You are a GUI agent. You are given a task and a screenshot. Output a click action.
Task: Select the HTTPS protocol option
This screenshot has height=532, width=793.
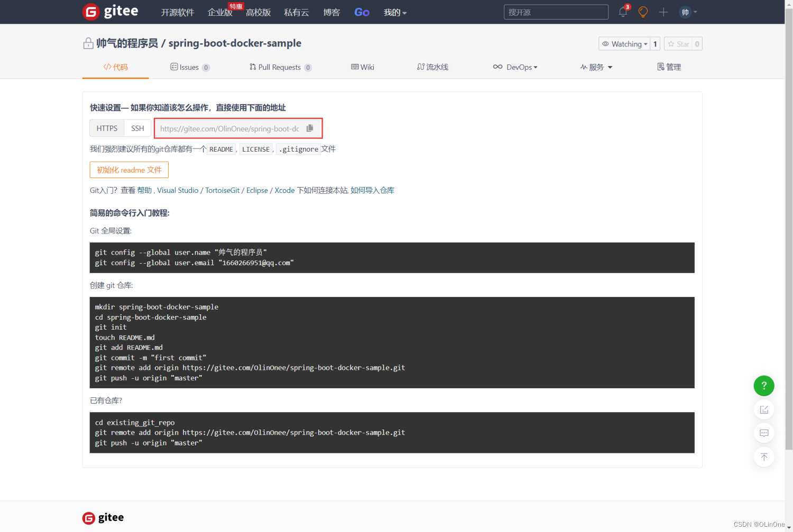tap(107, 128)
